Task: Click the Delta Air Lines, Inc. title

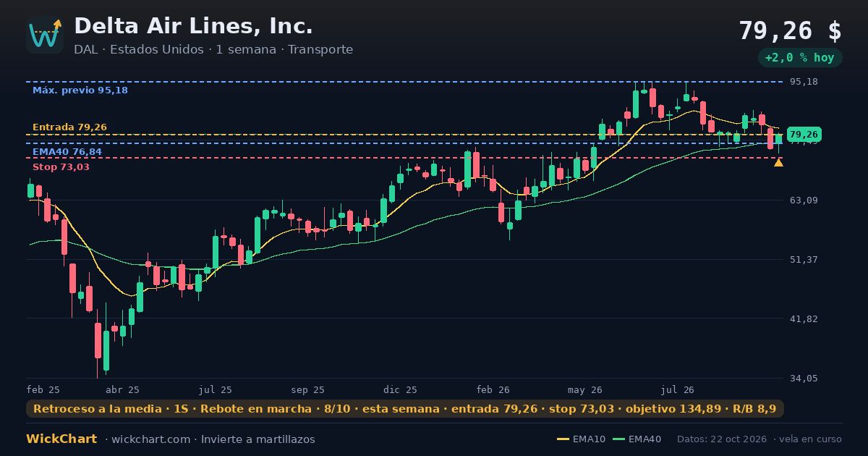Action: point(193,26)
